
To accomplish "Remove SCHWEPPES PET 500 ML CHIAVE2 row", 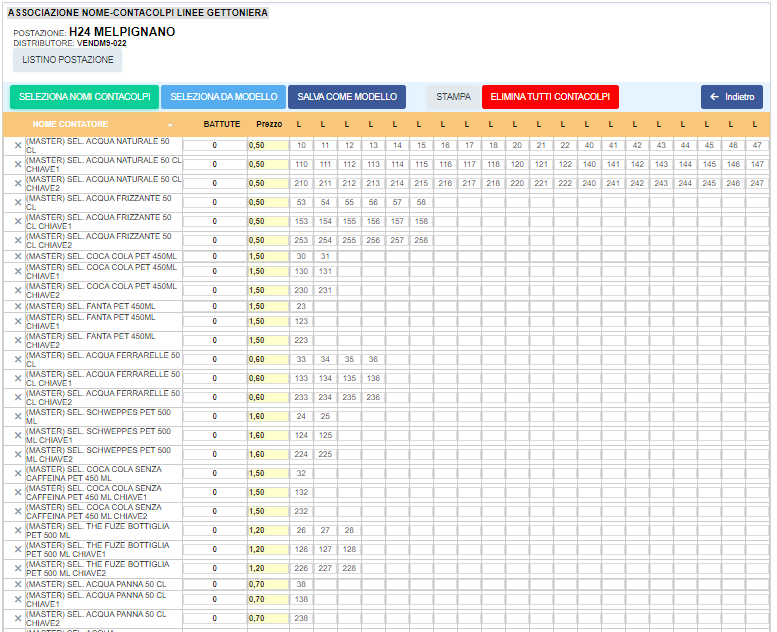I will (x=18, y=454).
